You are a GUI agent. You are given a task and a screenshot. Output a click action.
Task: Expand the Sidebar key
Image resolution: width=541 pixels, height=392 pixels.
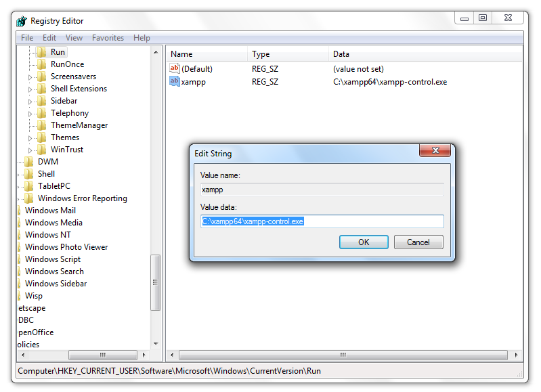pyautogui.click(x=30, y=102)
